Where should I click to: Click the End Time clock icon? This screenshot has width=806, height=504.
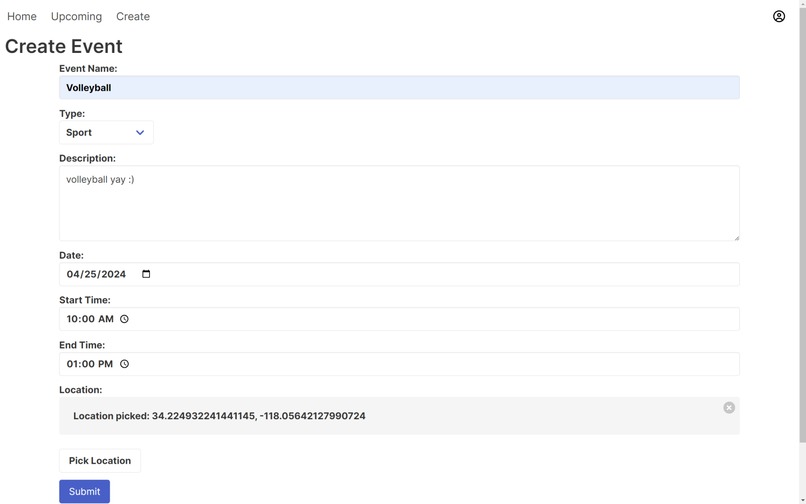point(124,364)
